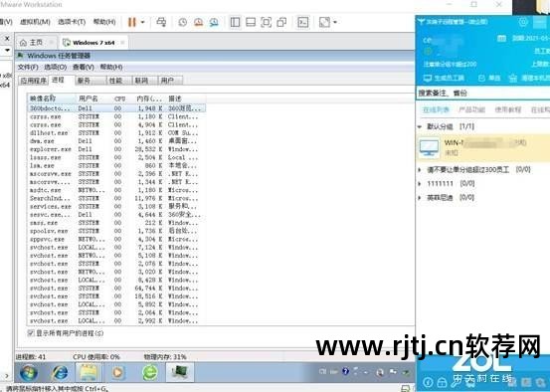Open 帮助(H) menu in Task Manager
550x392 pixels.
coord(111,67)
